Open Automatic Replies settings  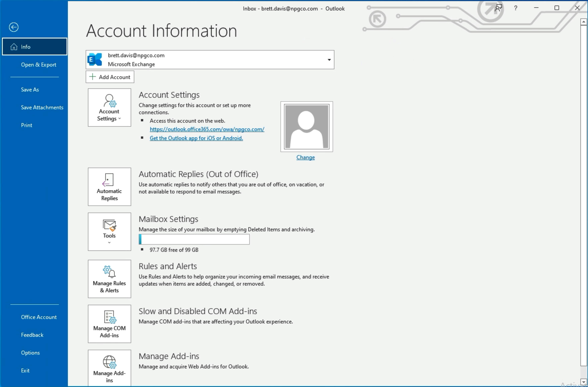pyautogui.click(x=109, y=187)
